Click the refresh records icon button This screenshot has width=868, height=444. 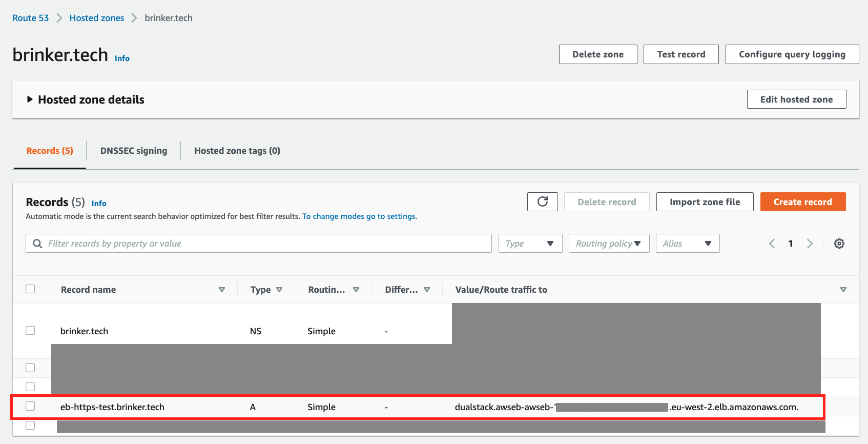tap(542, 201)
